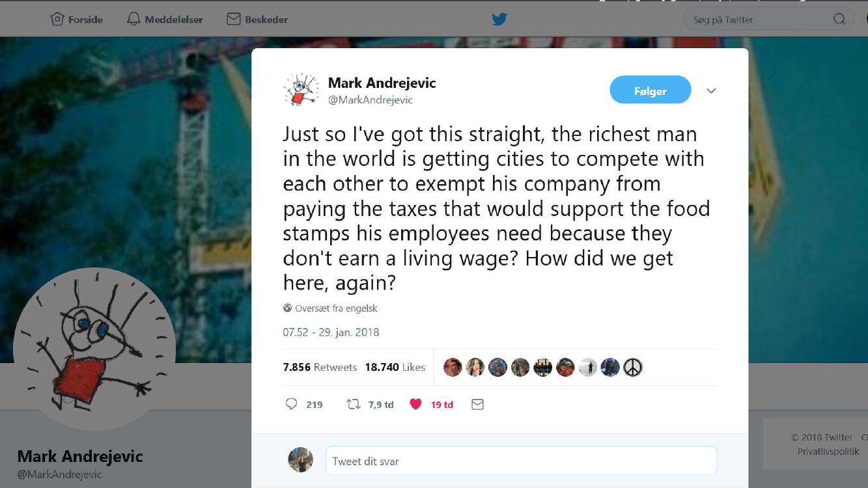The height and width of the screenshot is (488, 868).
Task: Open the large stick-figure profile picture
Action: coord(94,348)
